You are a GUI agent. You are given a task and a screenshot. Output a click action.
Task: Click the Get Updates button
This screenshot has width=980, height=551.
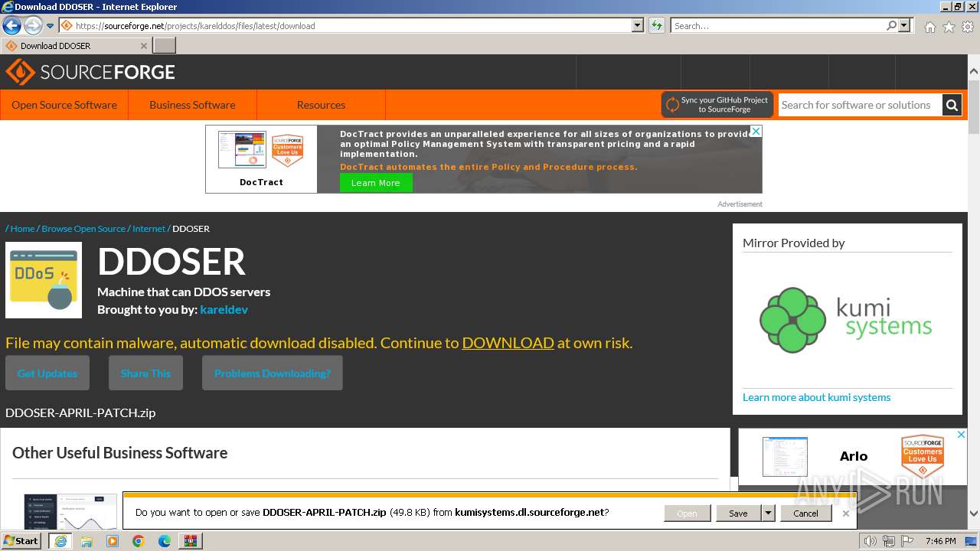point(47,373)
